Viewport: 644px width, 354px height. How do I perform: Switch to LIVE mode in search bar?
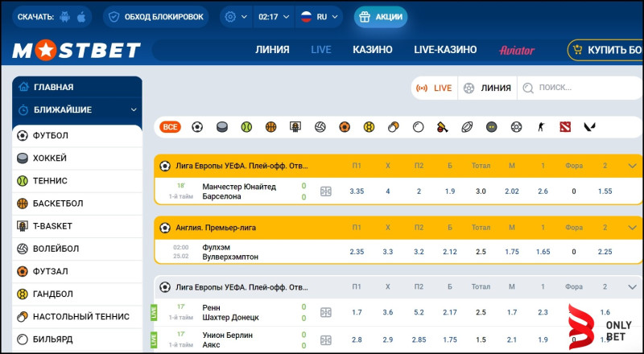coord(434,88)
